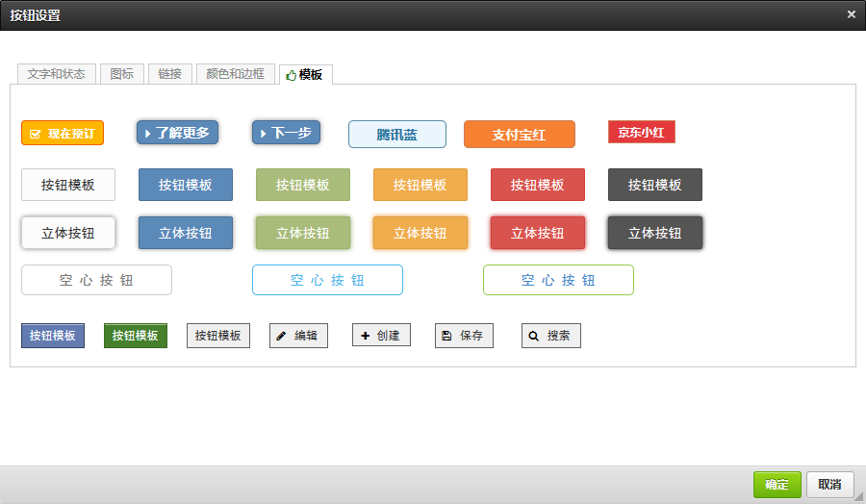This screenshot has height=504, width=866.
Task: Select the 创建 plus icon button
Action: (381, 336)
